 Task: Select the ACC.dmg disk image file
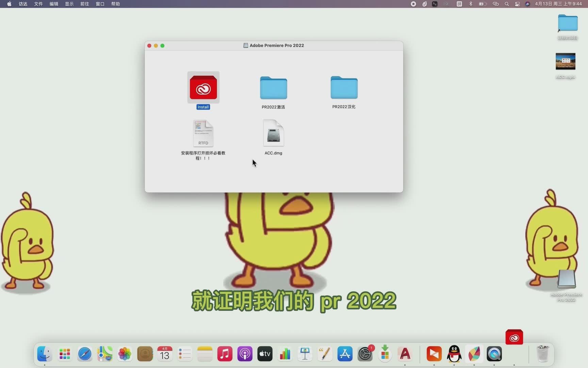coord(274,133)
